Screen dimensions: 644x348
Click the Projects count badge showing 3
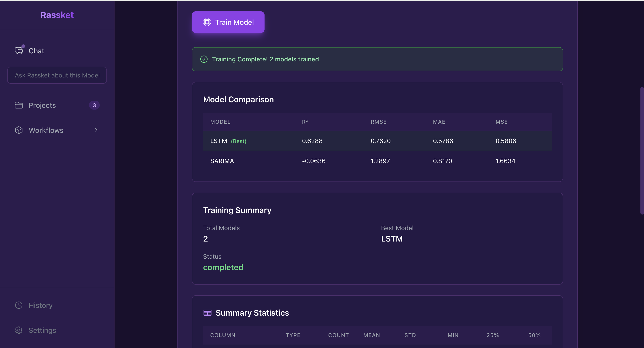coord(94,105)
